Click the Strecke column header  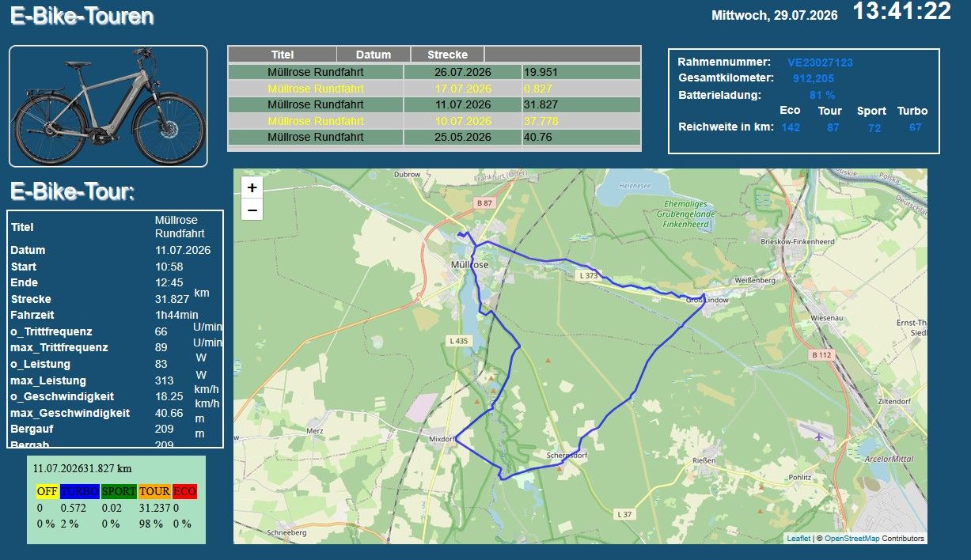447,55
